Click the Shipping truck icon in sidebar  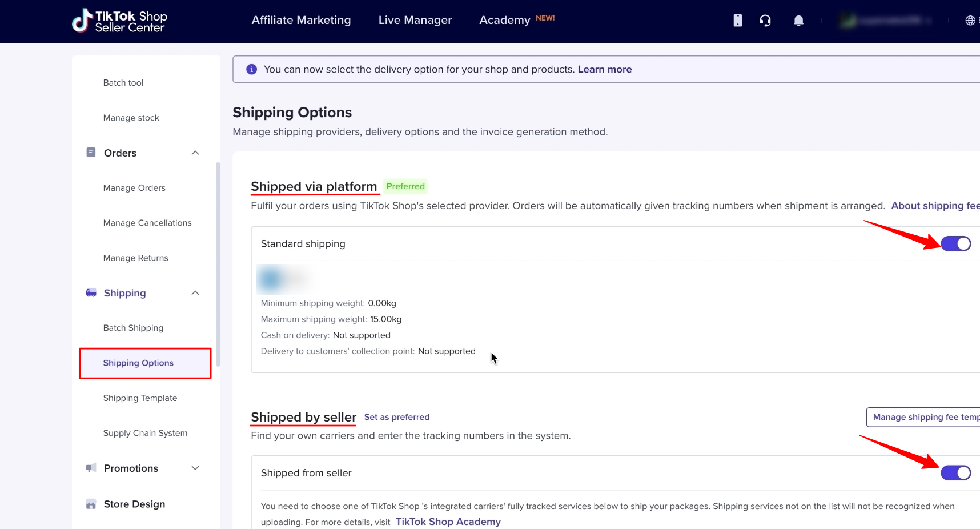(x=91, y=293)
